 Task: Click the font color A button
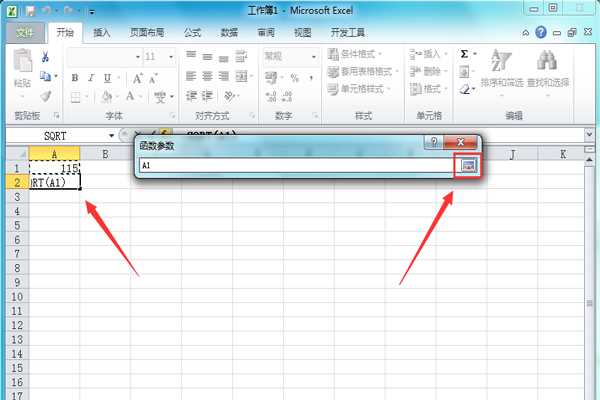pos(130,96)
